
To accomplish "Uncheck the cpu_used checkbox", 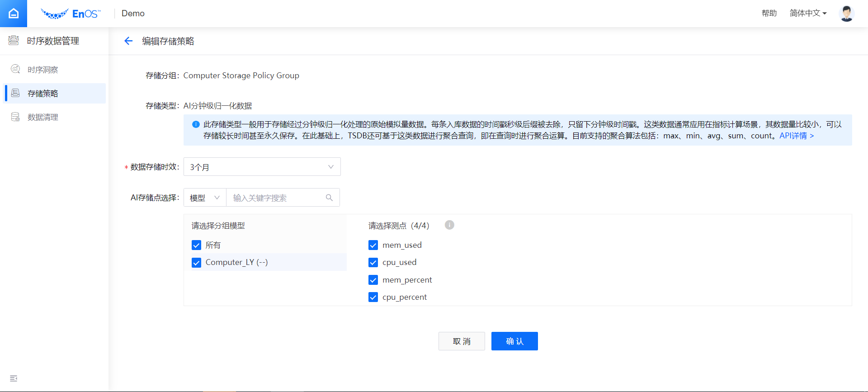I will 373,263.
